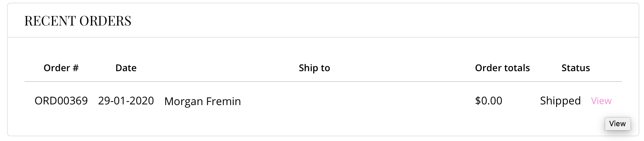Image resolution: width=644 pixels, height=141 pixels.
Task: Select order number ORD00369
Action: click(61, 101)
